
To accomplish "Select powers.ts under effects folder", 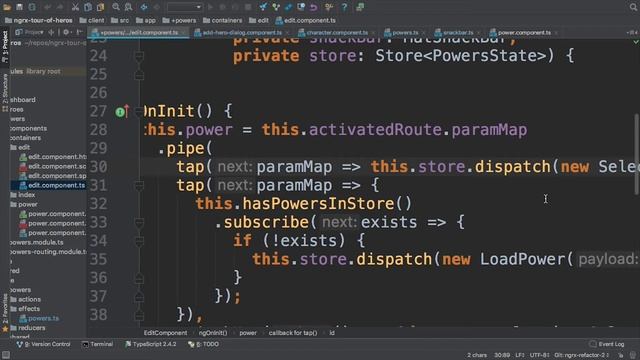I will (39, 318).
